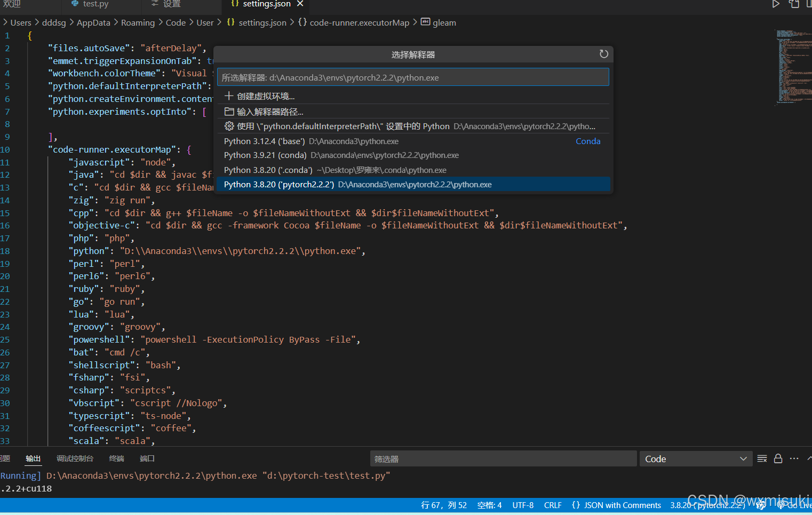This screenshot has width=812, height=515.
Task: Clear the output panel content
Action: click(x=762, y=458)
